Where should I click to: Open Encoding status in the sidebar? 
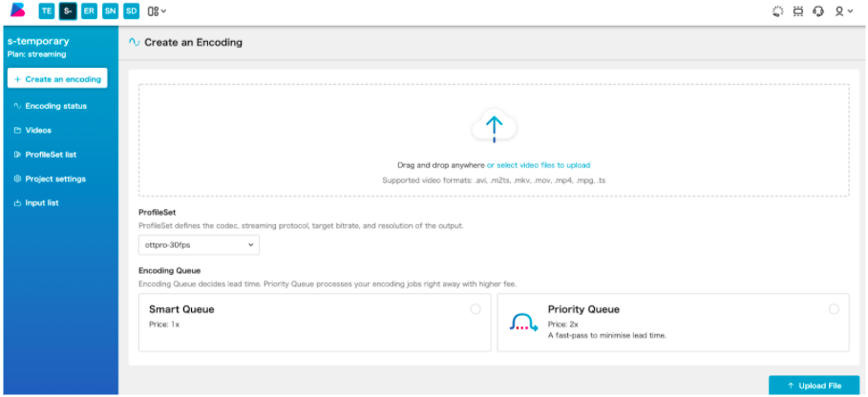tap(55, 106)
